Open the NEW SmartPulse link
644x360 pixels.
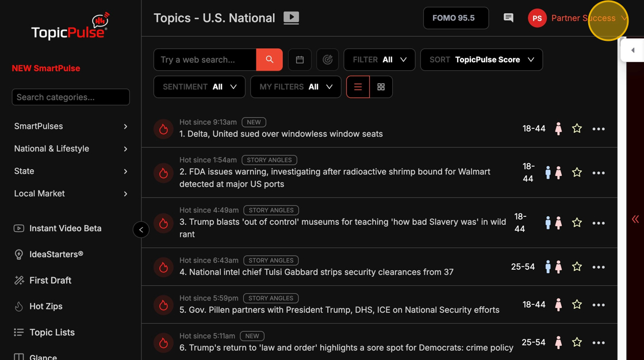(46, 68)
